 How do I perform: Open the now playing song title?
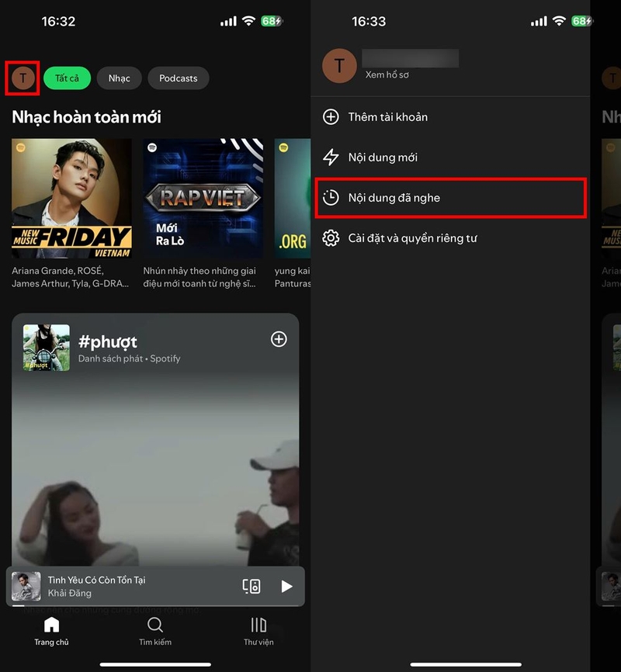(x=96, y=580)
